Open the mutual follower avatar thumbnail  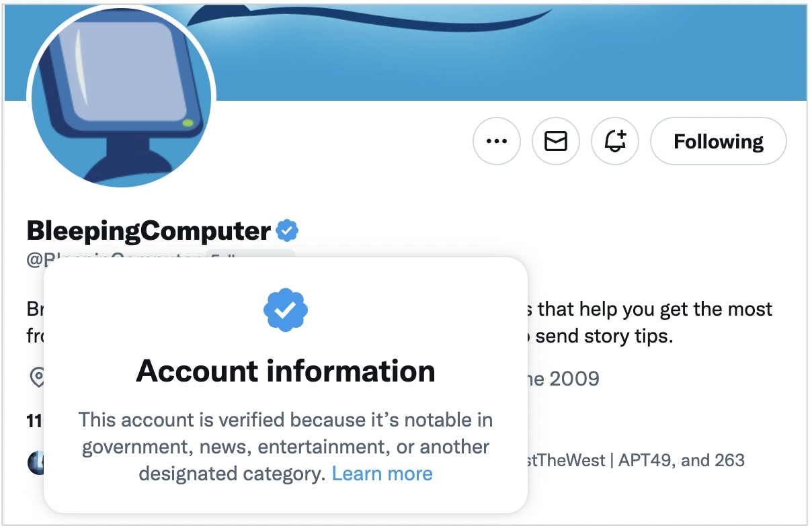(35, 462)
